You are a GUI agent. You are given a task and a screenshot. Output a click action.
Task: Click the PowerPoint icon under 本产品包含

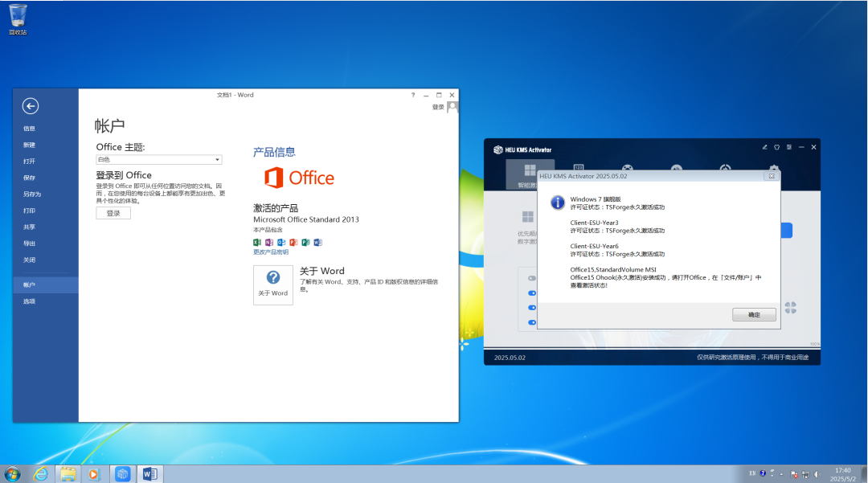point(293,243)
